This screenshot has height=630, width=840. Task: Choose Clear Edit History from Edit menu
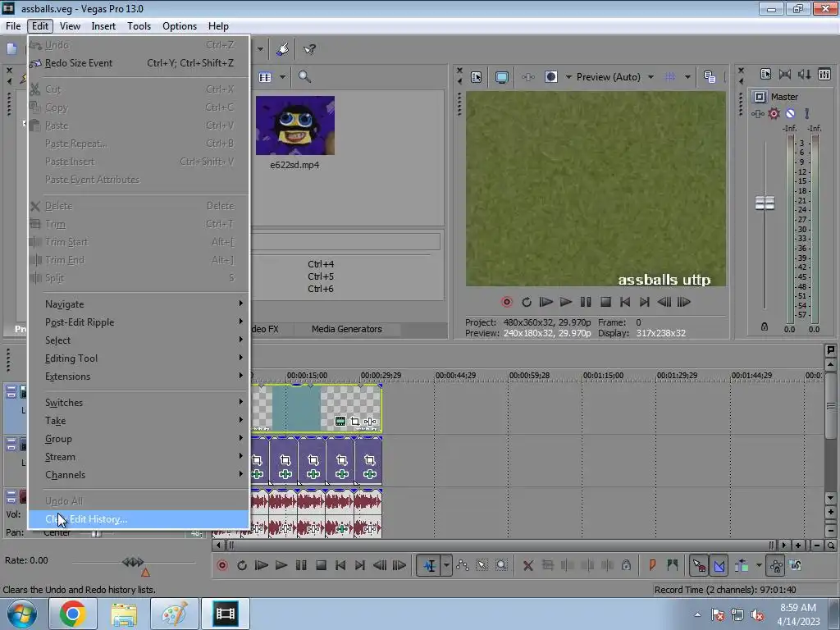tap(139, 519)
